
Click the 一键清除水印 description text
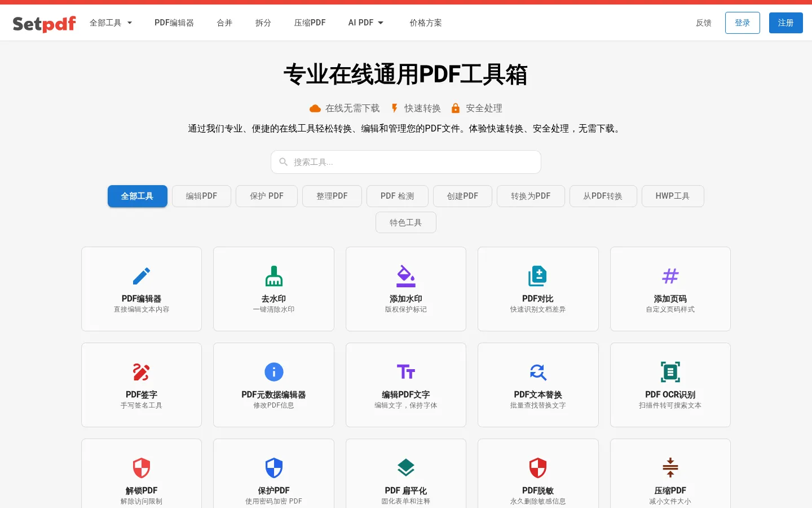pyautogui.click(x=273, y=309)
